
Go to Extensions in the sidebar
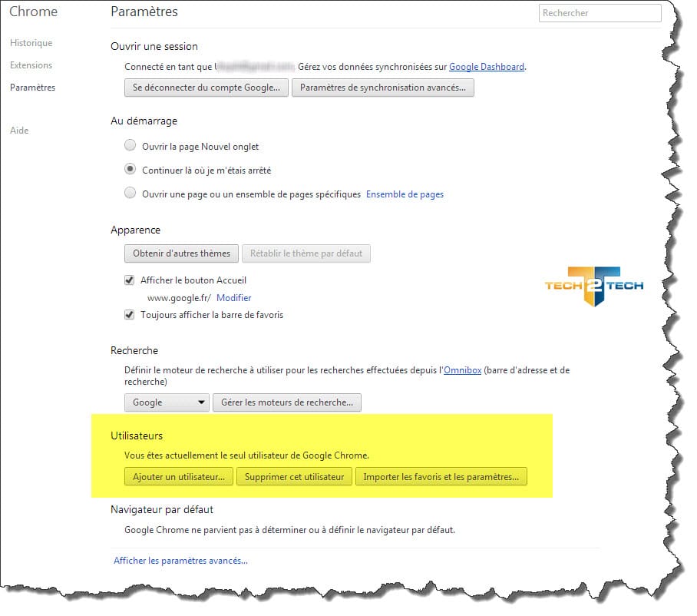tap(31, 65)
